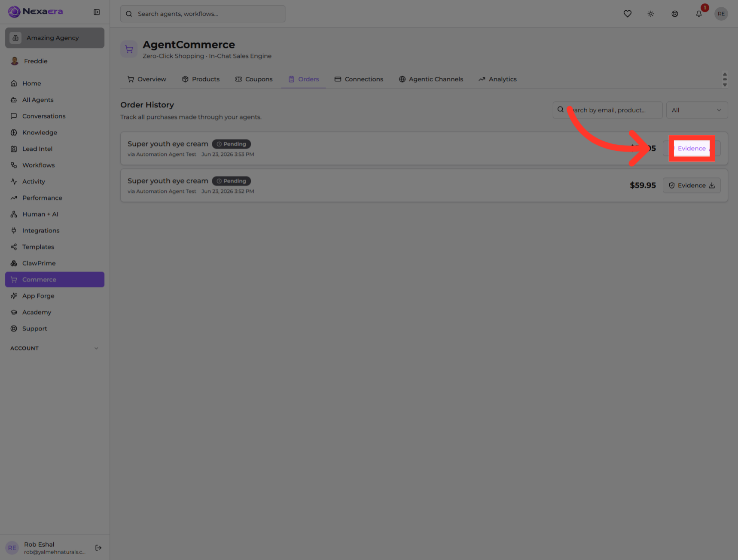Switch to Overview tab
The height and width of the screenshot is (560, 738).
(147, 79)
